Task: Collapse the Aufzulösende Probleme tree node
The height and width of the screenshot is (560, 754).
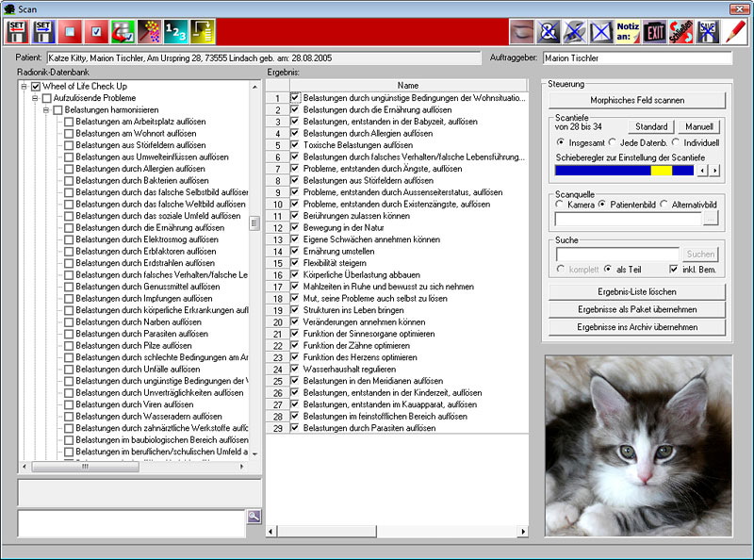Action: 35,98
